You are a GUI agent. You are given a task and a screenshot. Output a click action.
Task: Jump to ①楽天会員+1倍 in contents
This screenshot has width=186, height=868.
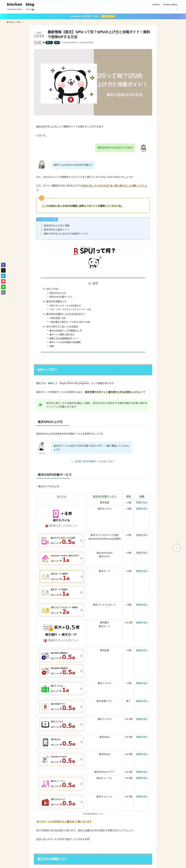(x=57, y=318)
